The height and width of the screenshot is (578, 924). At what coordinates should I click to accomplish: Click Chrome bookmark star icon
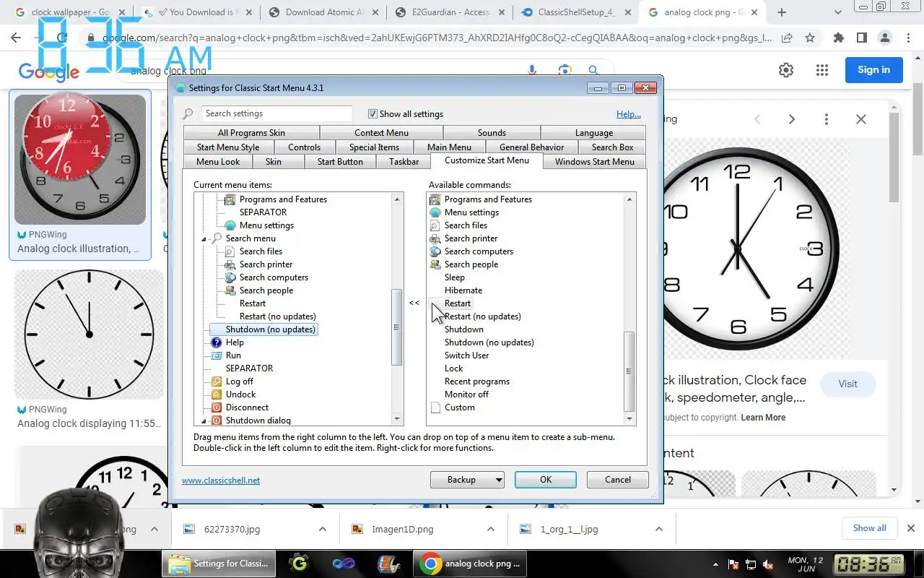tap(810, 38)
